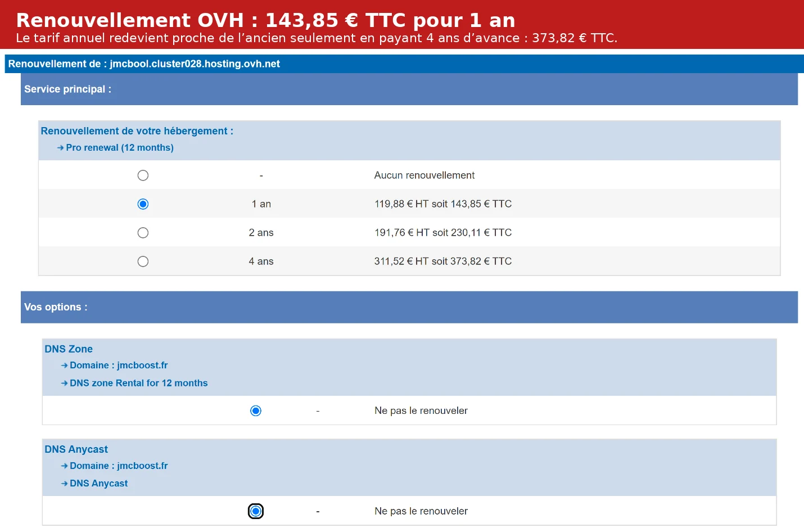804x532 pixels.
Task: Click the '191,76 € HT soit 230,11 € TTC' price
Action: tap(443, 233)
